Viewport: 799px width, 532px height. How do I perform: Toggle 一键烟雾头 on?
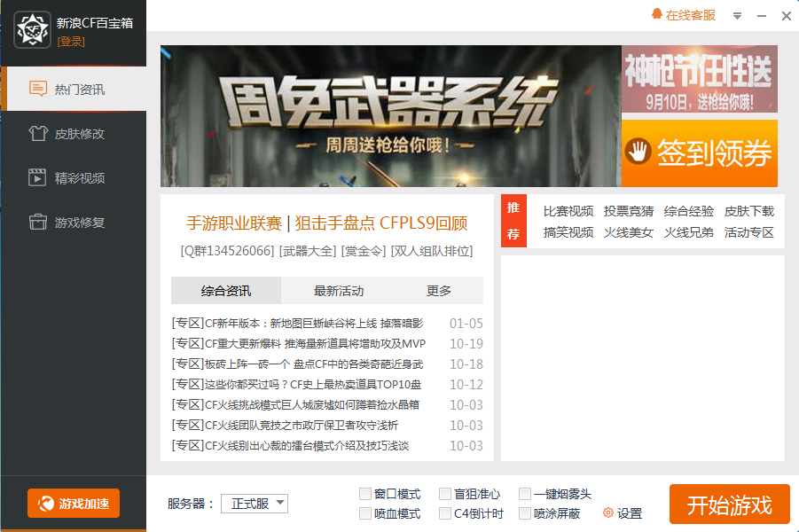[x=525, y=494]
